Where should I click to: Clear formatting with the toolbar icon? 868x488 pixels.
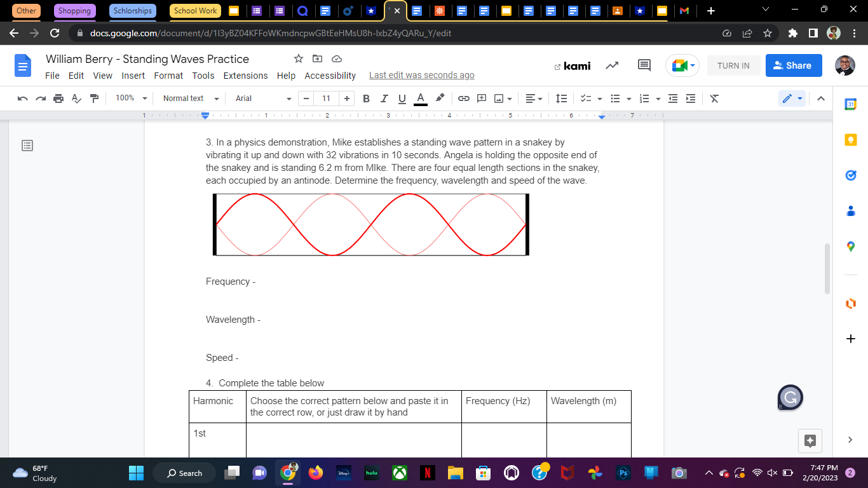(x=714, y=98)
